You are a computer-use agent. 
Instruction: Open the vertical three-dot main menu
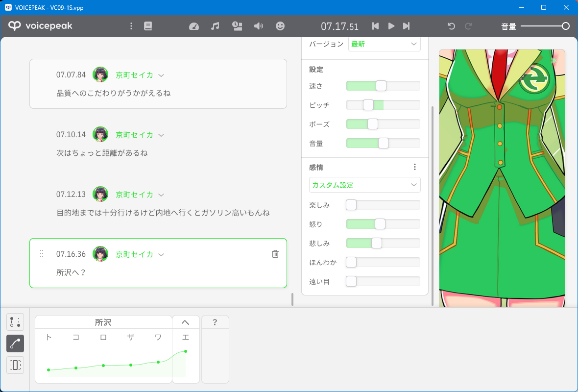pyautogui.click(x=131, y=26)
